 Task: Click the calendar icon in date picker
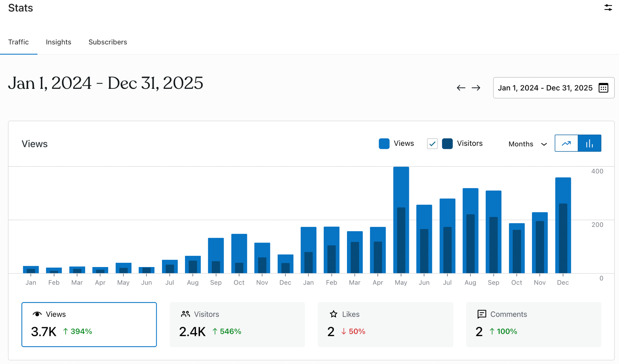tap(603, 88)
